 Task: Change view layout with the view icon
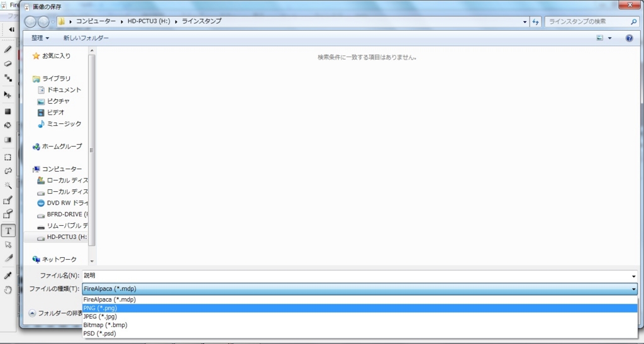pos(599,38)
